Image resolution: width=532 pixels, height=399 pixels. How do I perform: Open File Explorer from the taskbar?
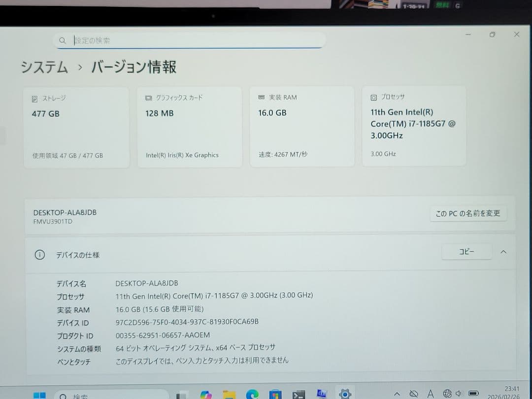[230, 395]
